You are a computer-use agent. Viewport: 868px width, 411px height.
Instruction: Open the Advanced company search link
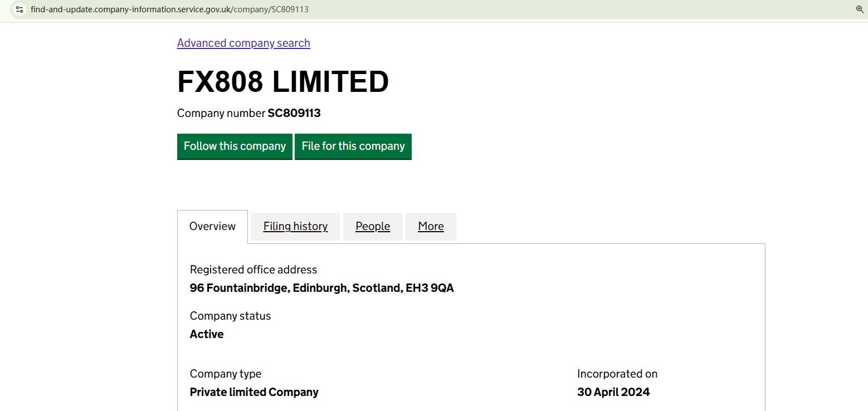coord(243,43)
